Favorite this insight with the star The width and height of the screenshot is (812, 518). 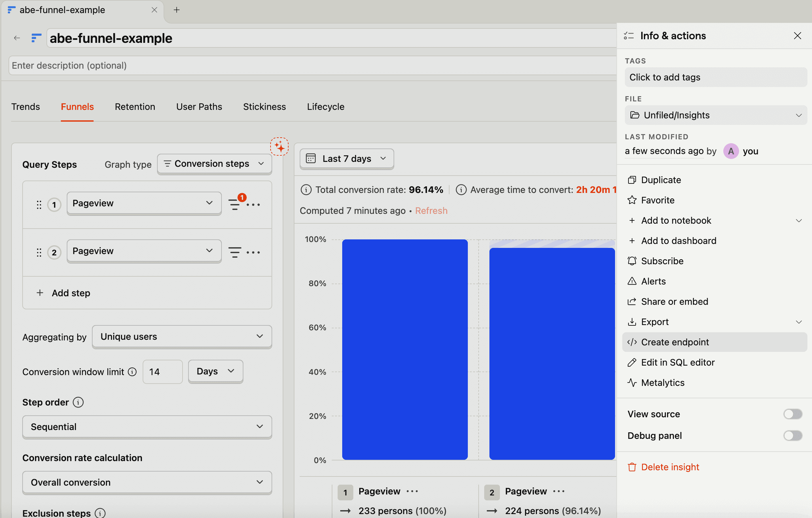pos(657,200)
